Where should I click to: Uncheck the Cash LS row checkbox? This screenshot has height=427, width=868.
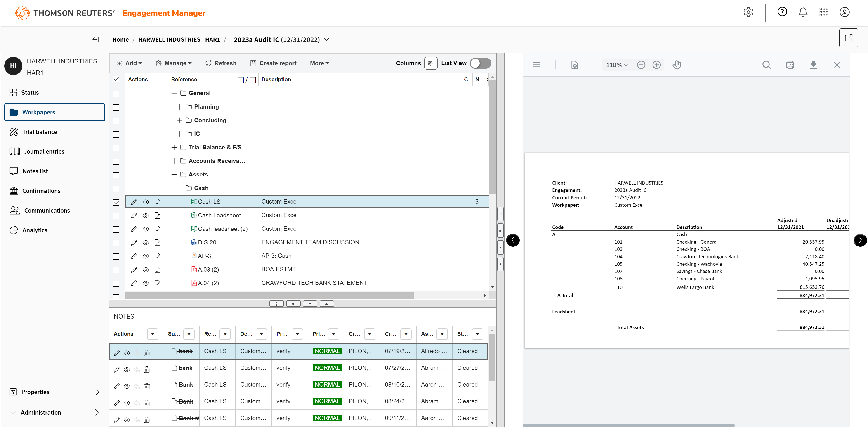[x=116, y=202]
